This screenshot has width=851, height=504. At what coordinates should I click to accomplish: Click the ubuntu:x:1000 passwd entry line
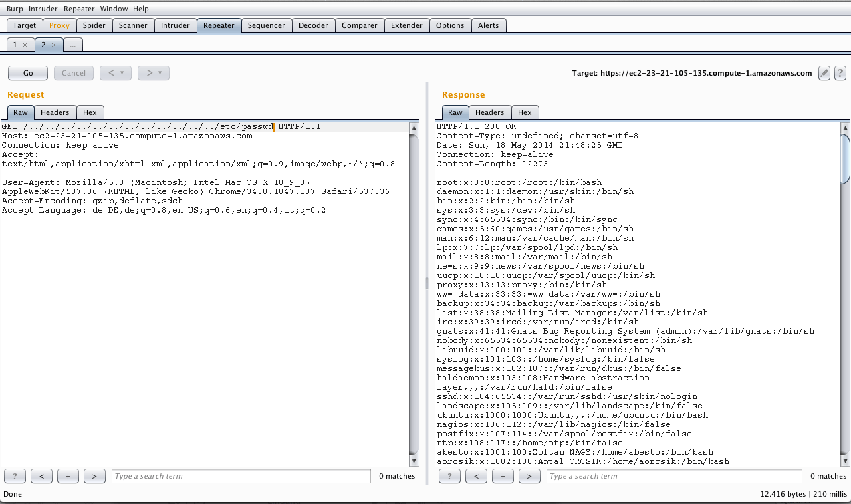coord(572,415)
